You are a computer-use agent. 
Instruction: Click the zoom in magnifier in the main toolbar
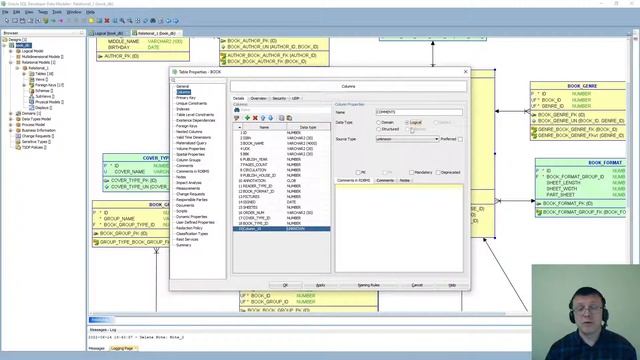pyautogui.click(x=122, y=20)
